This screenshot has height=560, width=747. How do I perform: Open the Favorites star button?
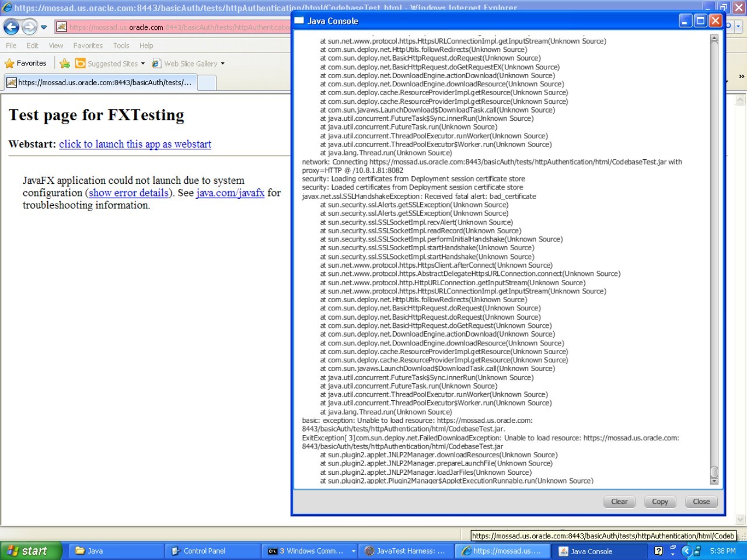(26, 64)
